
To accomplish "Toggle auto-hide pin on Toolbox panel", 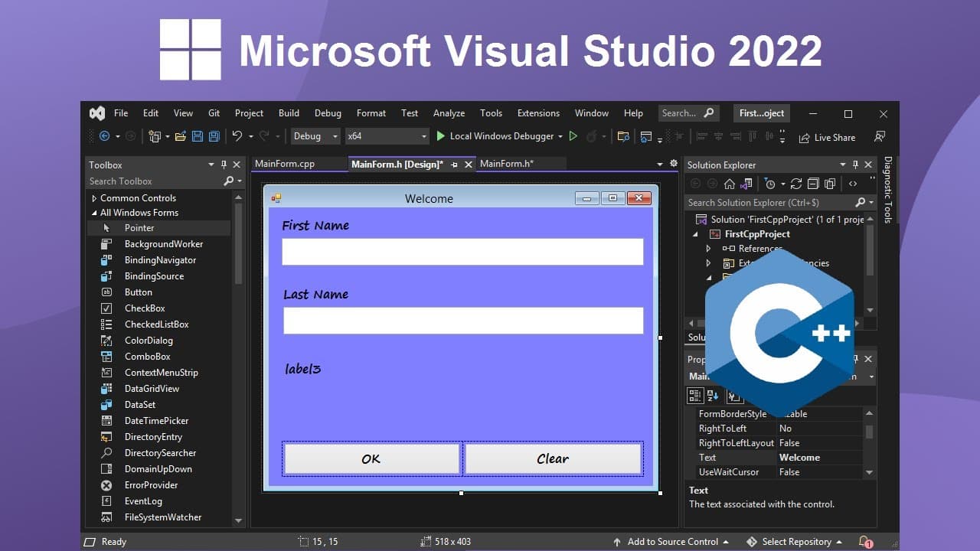I will click(224, 165).
